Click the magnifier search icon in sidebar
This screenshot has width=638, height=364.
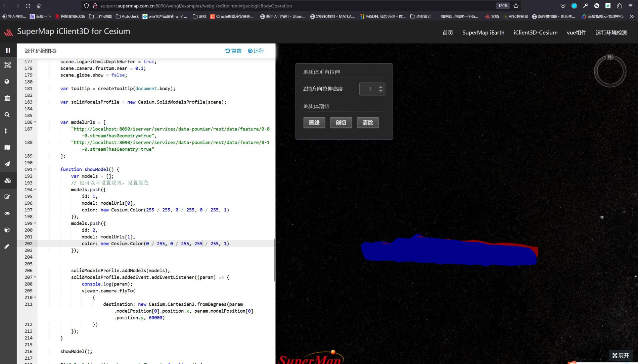[x=7, y=115]
